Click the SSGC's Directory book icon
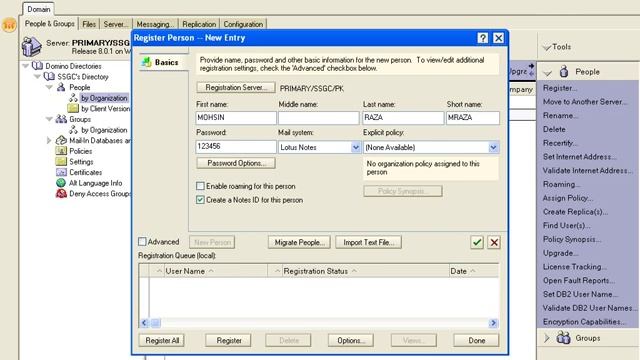This screenshot has height=360, width=640. [x=49, y=76]
